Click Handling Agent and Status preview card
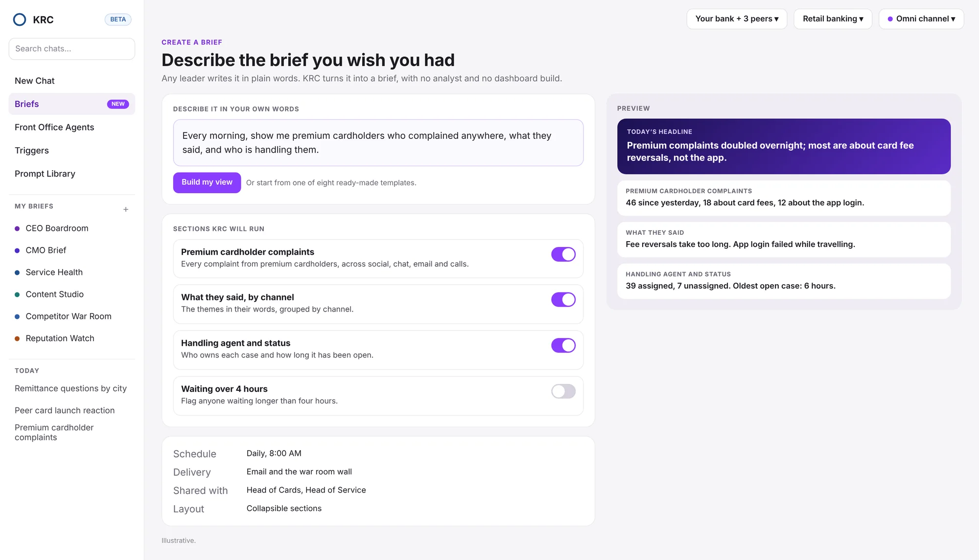This screenshot has height=560, width=979. click(784, 281)
